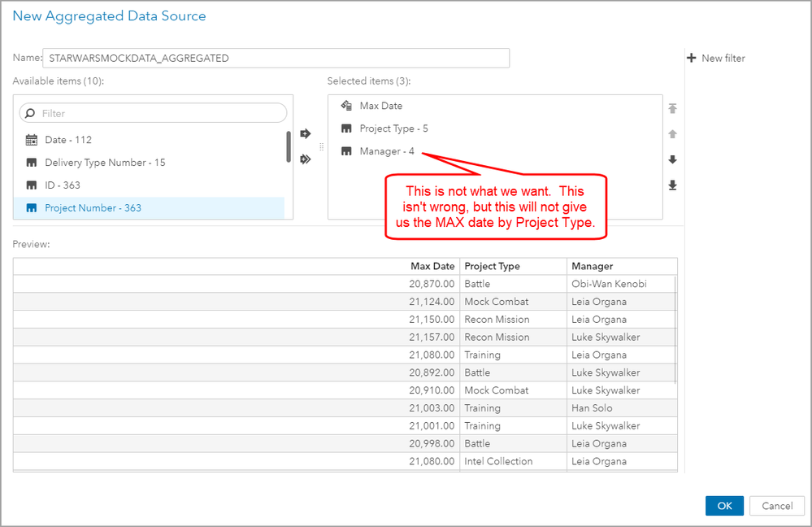Image resolution: width=812 pixels, height=527 pixels.
Task: Click into the Name text field
Action: point(276,58)
